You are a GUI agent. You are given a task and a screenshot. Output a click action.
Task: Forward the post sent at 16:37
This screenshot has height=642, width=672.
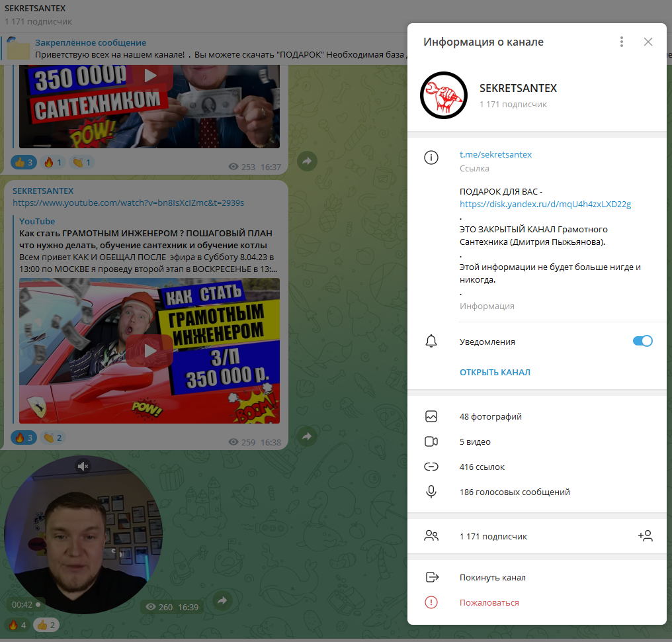click(307, 161)
